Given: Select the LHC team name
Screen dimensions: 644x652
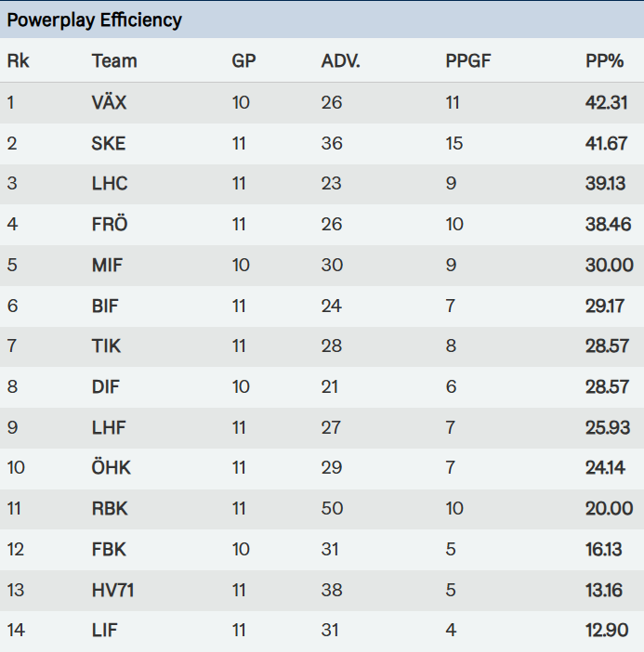Looking at the screenshot, I should tap(110, 184).
